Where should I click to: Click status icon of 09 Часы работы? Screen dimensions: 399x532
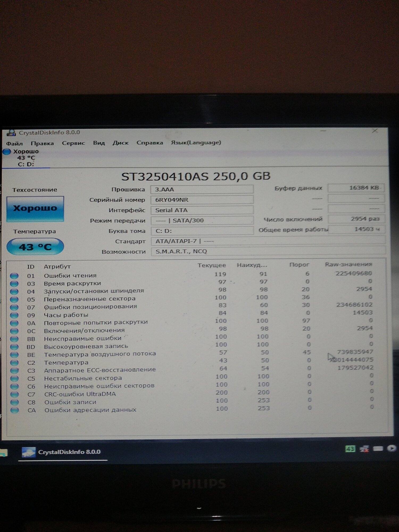coord(14,315)
